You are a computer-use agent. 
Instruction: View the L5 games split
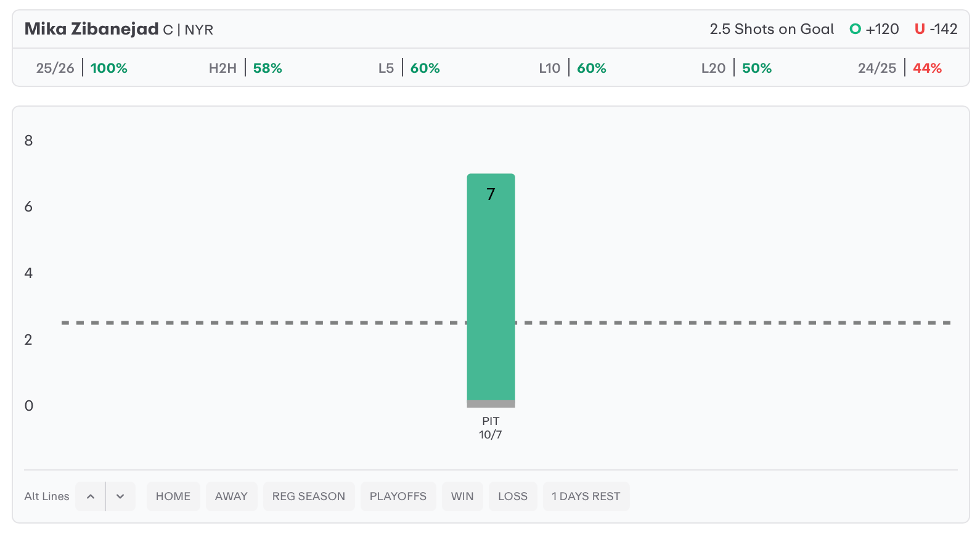tap(409, 68)
